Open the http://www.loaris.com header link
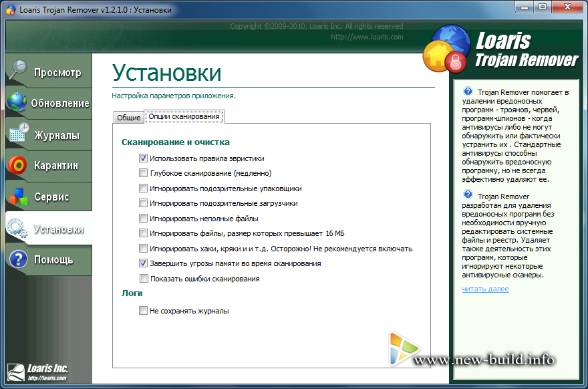Viewport: 588px width, 389px height. point(367,37)
